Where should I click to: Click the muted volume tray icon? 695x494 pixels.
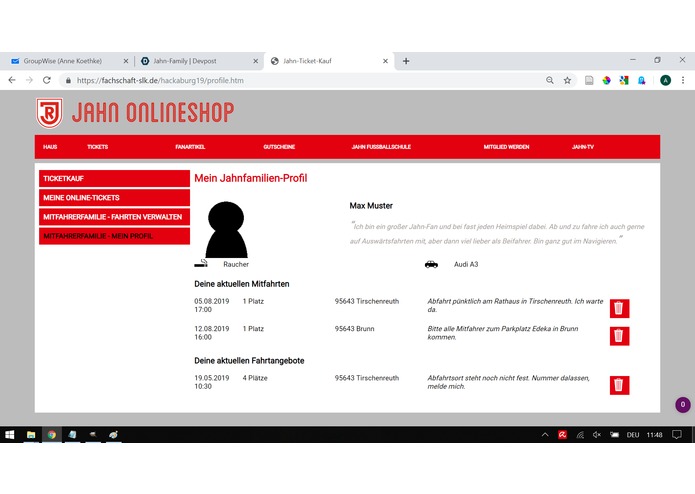tap(597, 435)
